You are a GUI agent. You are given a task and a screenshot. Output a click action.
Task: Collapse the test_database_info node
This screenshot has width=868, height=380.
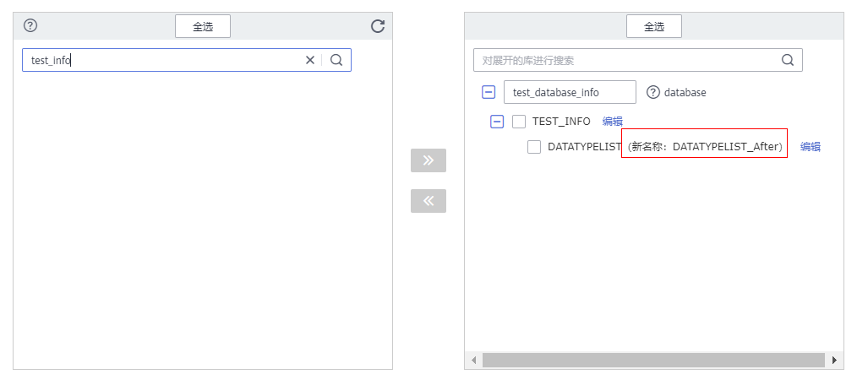coord(489,92)
